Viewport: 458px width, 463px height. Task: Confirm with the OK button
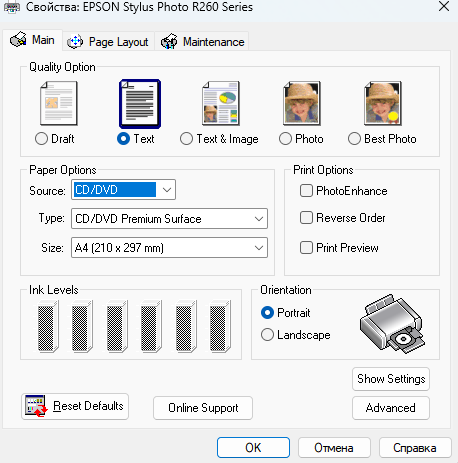pos(253,448)
